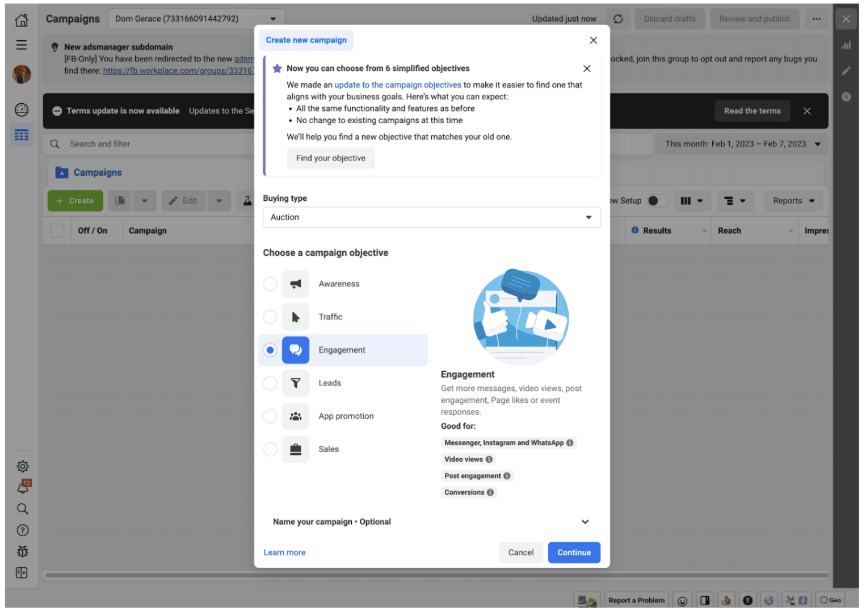Click the duplicate campaign icon
The width and height of the screenshot is (866, 616).
(120, 201)
